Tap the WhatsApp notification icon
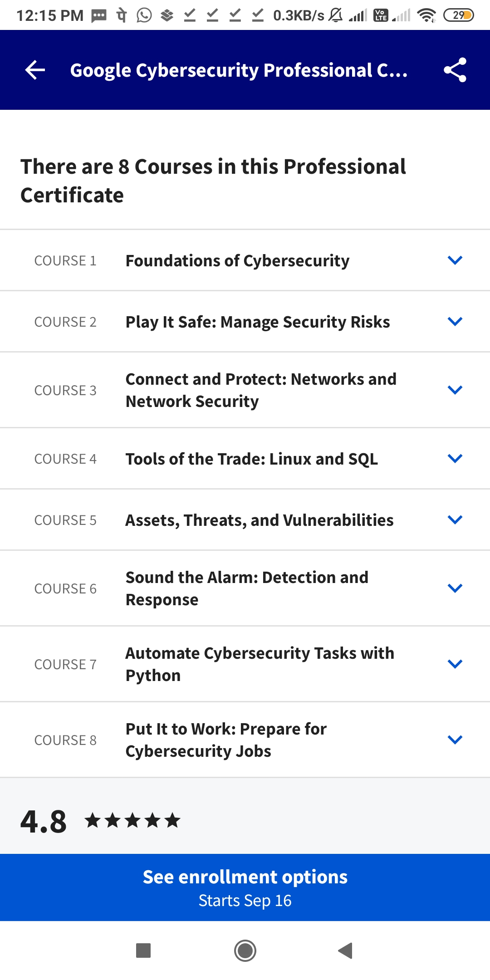The image size is (490, 980). click(x=144, y=15)
